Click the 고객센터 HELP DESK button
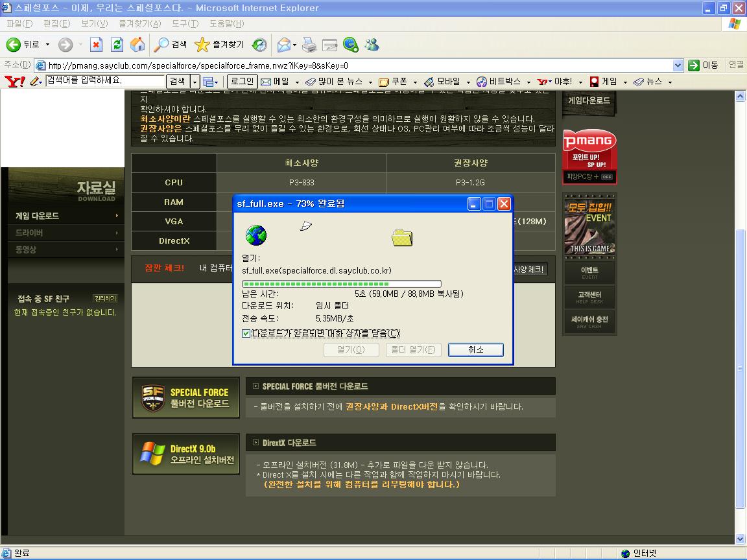The image size is (747, 560). point(589,297)
